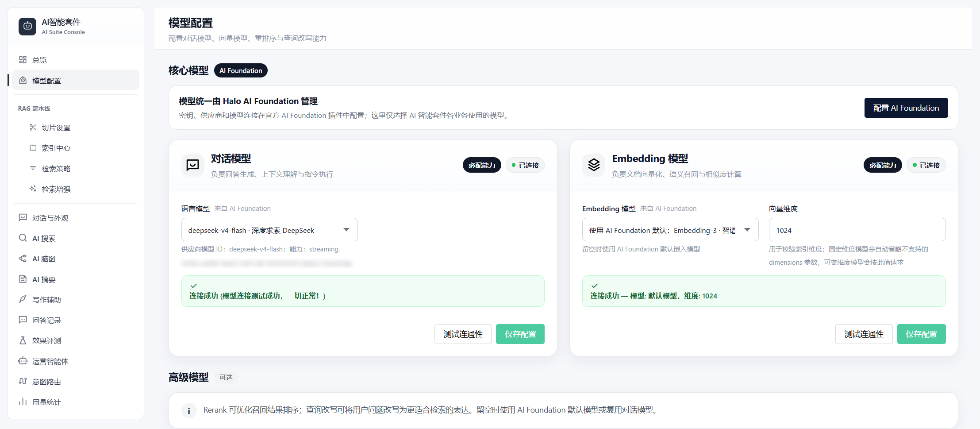Viewport: 980px width, 429px height.
Task: Click the mind-map icon for AI 脑图
Action: [x=23, y=258]
